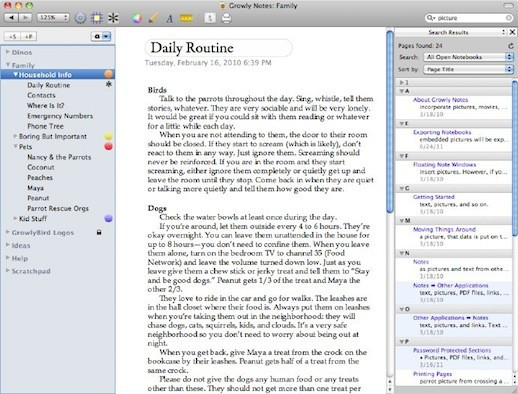This screenshot has width=518, height=394.
Task: Open the Password Protected Sections result
Action: pos(452,350)
